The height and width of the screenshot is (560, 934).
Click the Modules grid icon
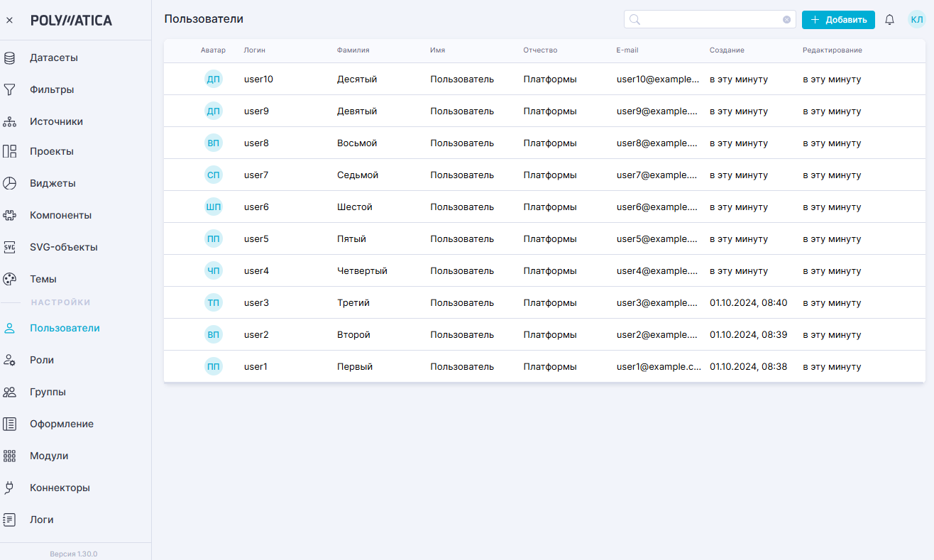10,456
